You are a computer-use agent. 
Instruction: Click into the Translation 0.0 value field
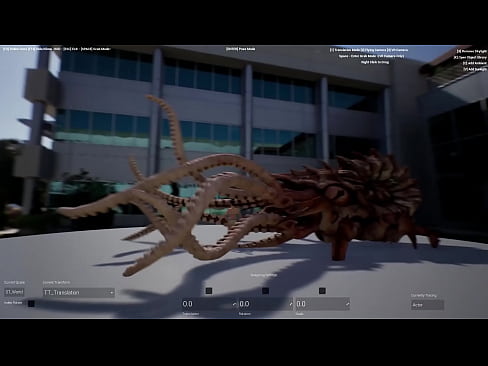click(206, 304)
